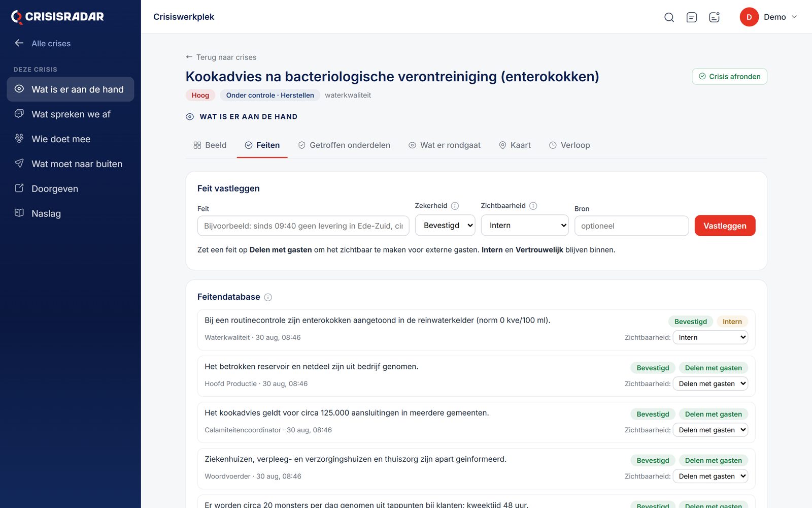Change visibility of enterokokken fact dropdown
Viewport: 812px width, 508px height.
710,337
